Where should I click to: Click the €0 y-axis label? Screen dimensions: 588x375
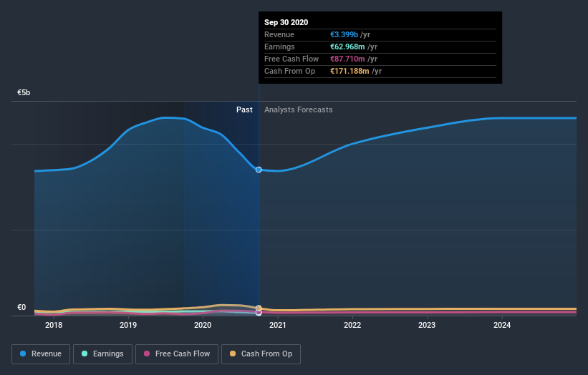click(21, 307)
